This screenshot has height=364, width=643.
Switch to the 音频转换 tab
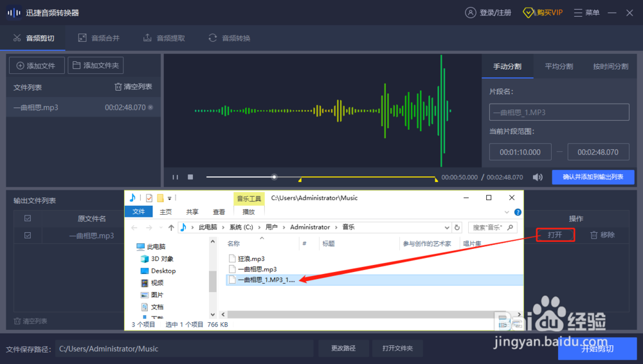[x=230, y=38]
